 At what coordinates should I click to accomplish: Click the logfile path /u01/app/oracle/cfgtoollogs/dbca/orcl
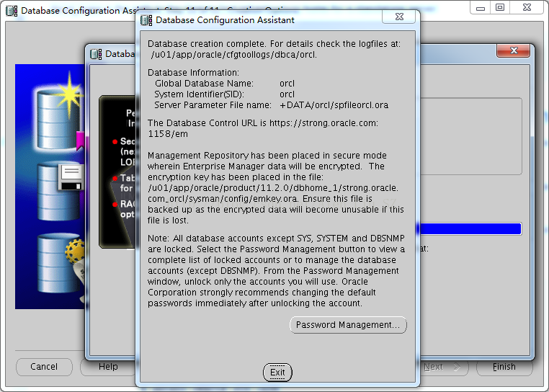pyautogui.click(x=234, y=55)
